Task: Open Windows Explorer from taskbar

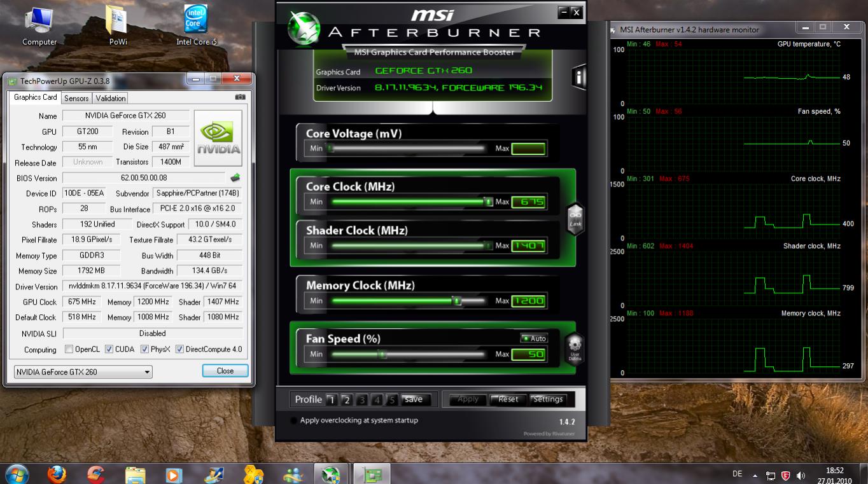Action: [135, 474]
